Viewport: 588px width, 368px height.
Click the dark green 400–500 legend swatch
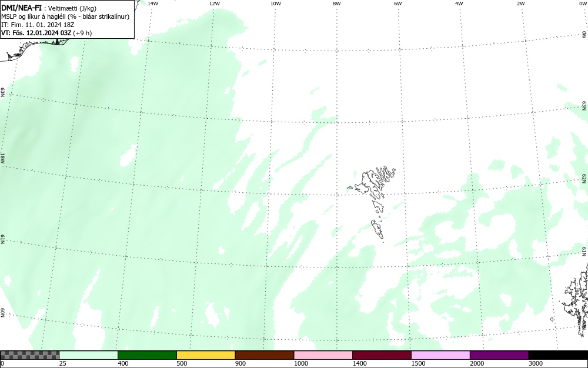click(147, 355)
